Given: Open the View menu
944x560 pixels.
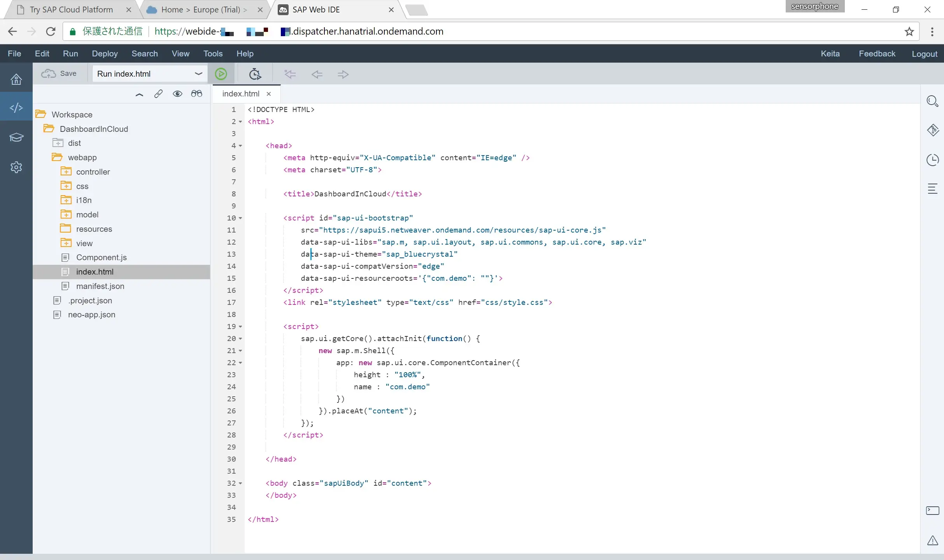Looking at the screenshot, I should 180,54.
